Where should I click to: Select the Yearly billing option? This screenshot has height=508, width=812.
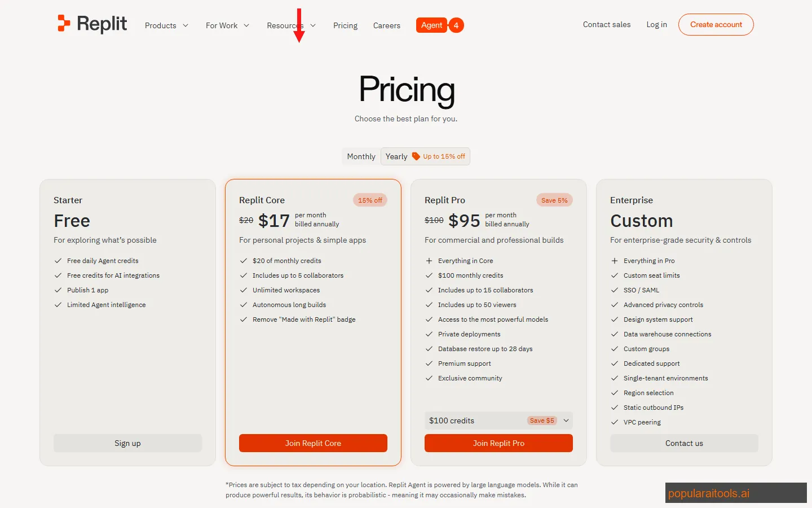(396, 156)
